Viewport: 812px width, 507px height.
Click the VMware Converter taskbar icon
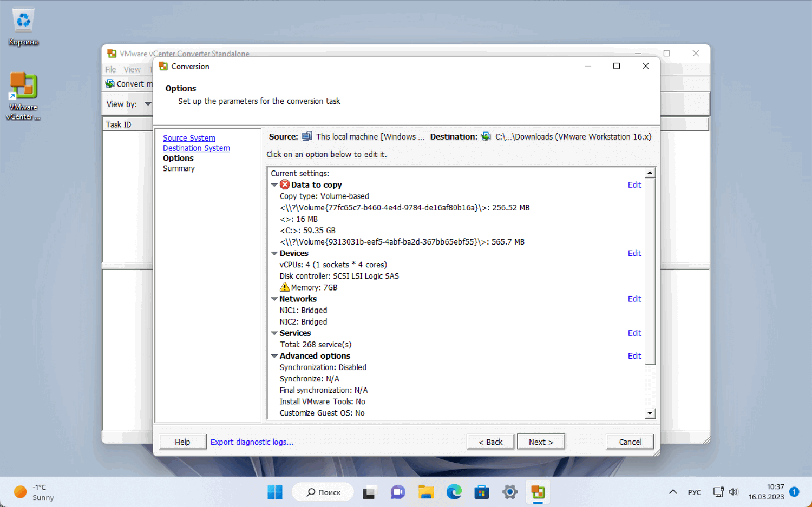coord(538,492)
